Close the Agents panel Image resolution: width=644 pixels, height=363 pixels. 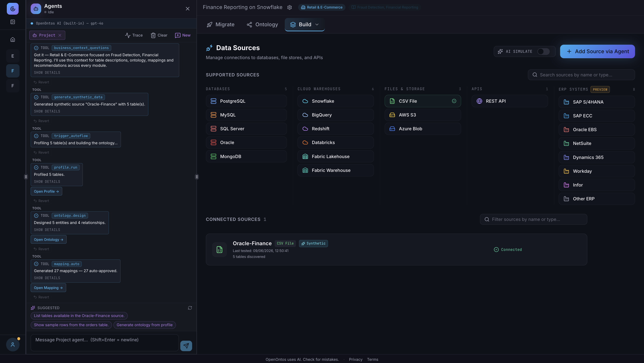188,9
